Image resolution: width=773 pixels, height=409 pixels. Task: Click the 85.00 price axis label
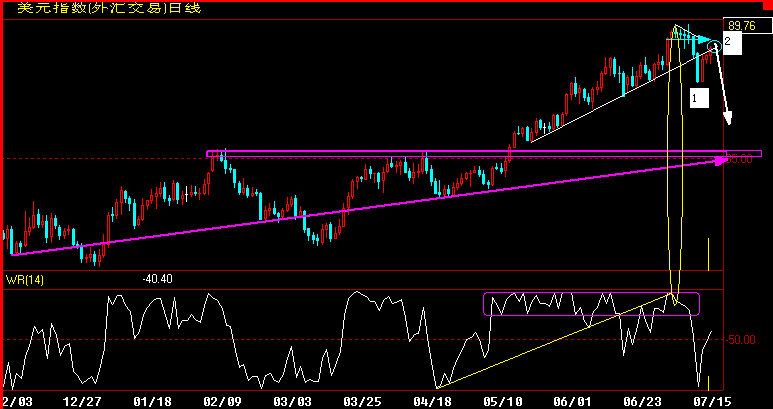point(739,159)
